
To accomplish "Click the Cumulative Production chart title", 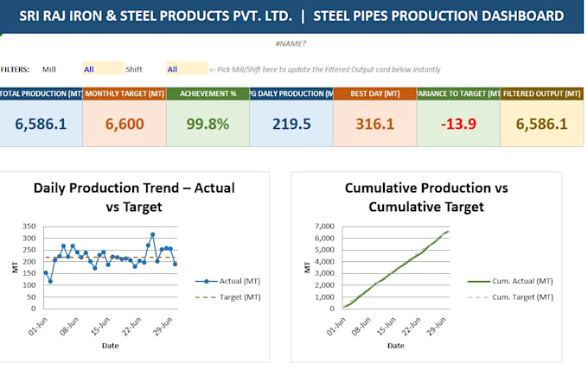I will click(x=426, y=197).
